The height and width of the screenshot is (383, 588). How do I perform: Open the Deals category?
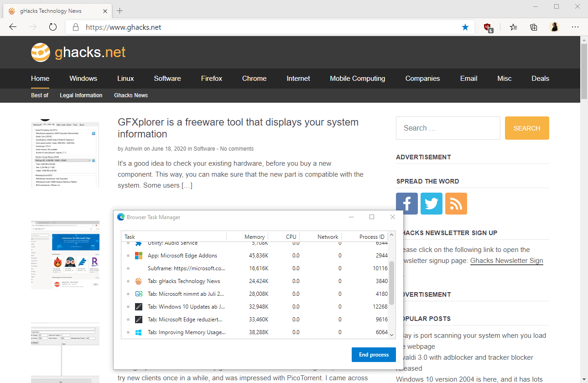point(541,79)
